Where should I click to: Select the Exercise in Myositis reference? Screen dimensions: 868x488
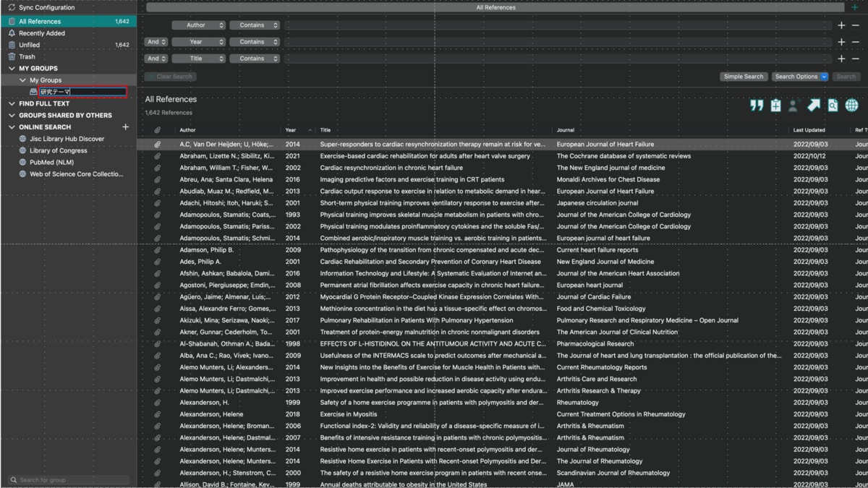click(503, 414)
